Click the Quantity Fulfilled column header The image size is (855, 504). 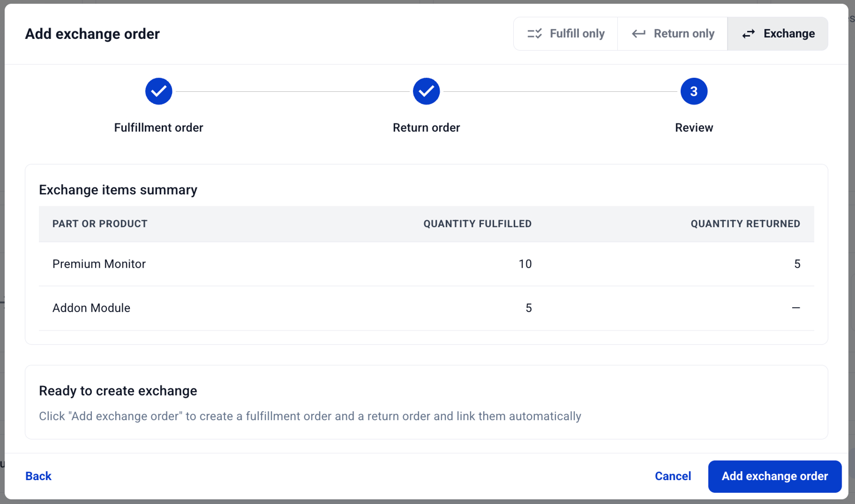pos(478,224)
